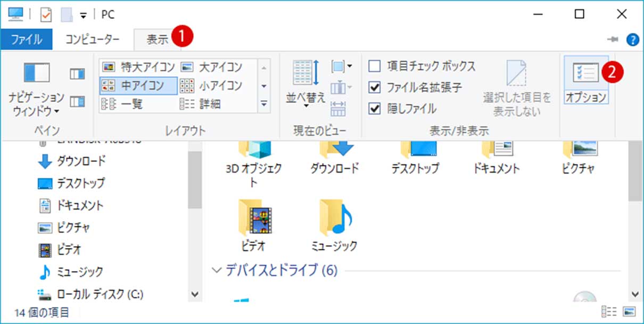Select ローカル ディスク (C:) in navigation pane

90,294
